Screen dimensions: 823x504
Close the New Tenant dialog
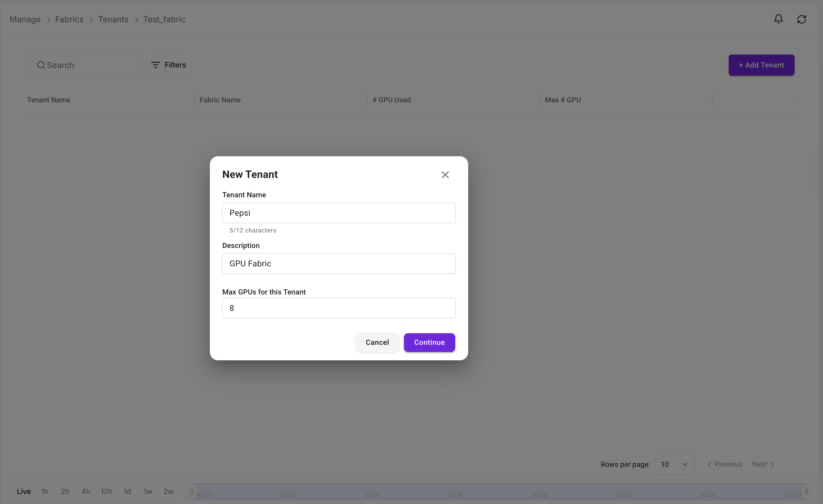445,175
